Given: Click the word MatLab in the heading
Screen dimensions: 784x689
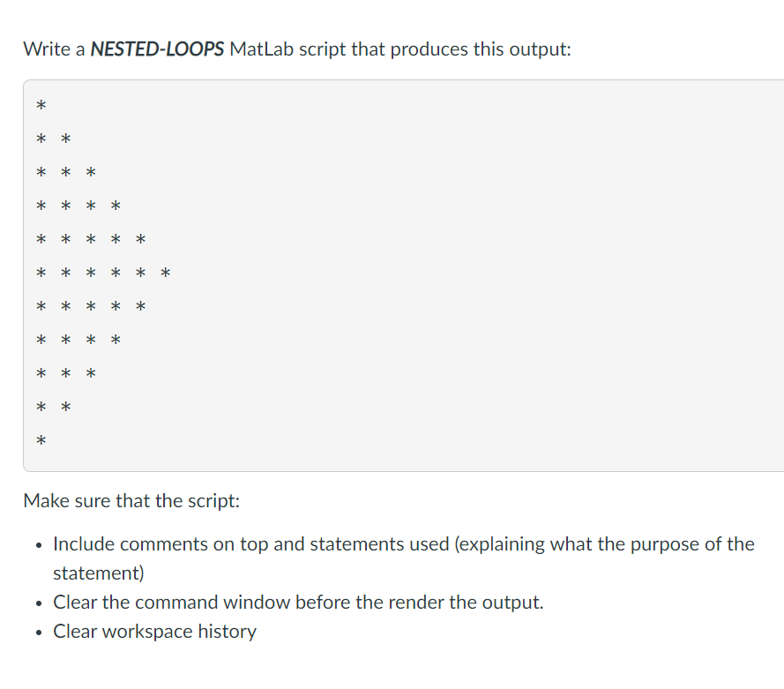Looking at the screenshot, I should pos(262,49).
